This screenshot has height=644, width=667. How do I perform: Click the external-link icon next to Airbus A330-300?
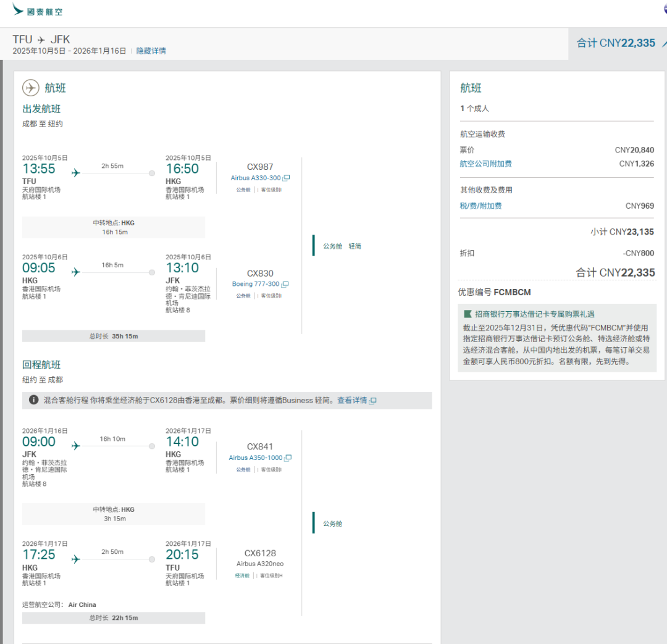click(x=286, y=178)
